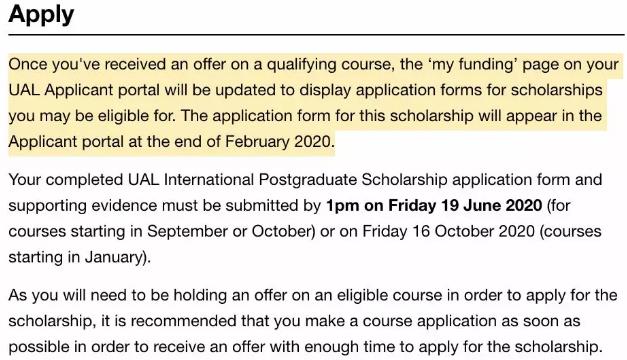627x360 pixels.
Task: Click the words application forms for scholarships
Action: (479, 90)
